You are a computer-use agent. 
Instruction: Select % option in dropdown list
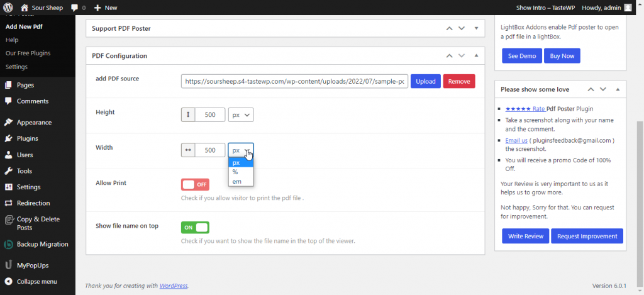[x=241, y=172]
